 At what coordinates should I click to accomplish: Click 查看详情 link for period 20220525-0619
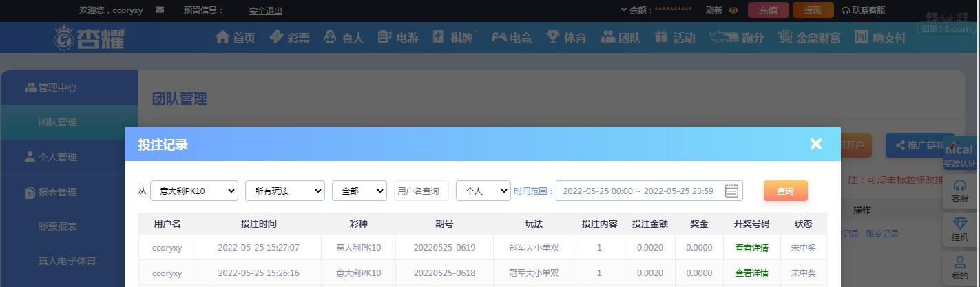pyautogui.click(x=752, y=247)
